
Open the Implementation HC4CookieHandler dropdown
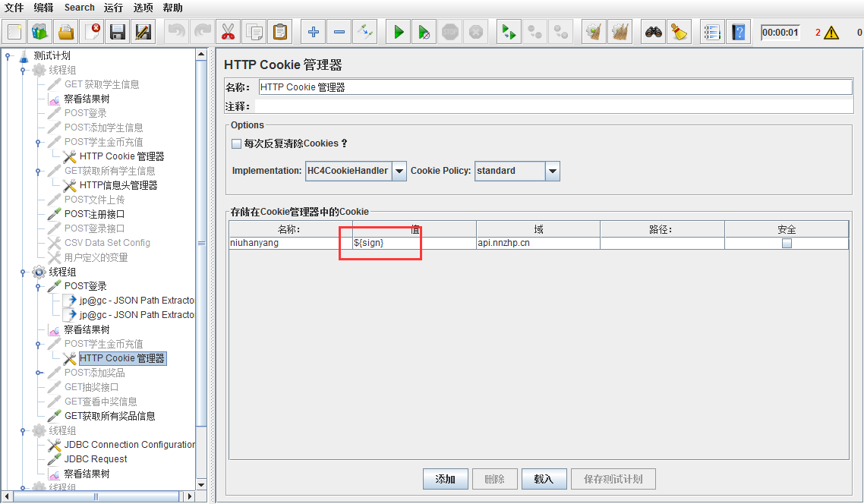pyautogui.click(x=399, y=171)
